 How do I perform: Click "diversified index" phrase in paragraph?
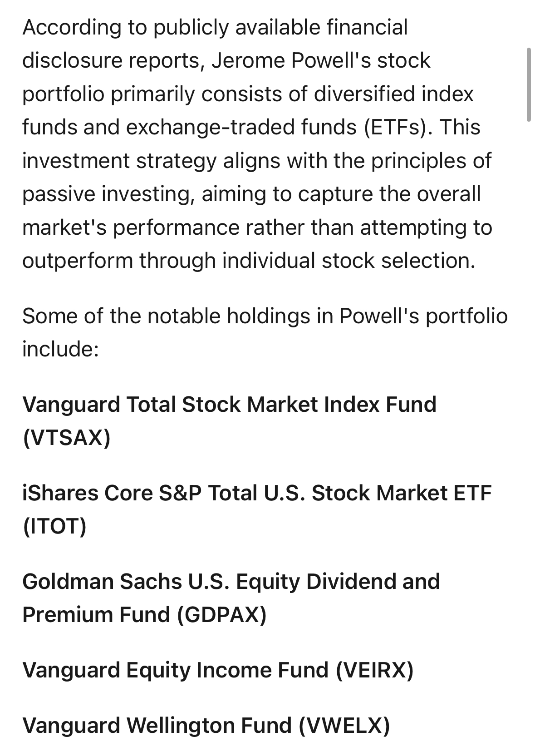click(394, 94)
